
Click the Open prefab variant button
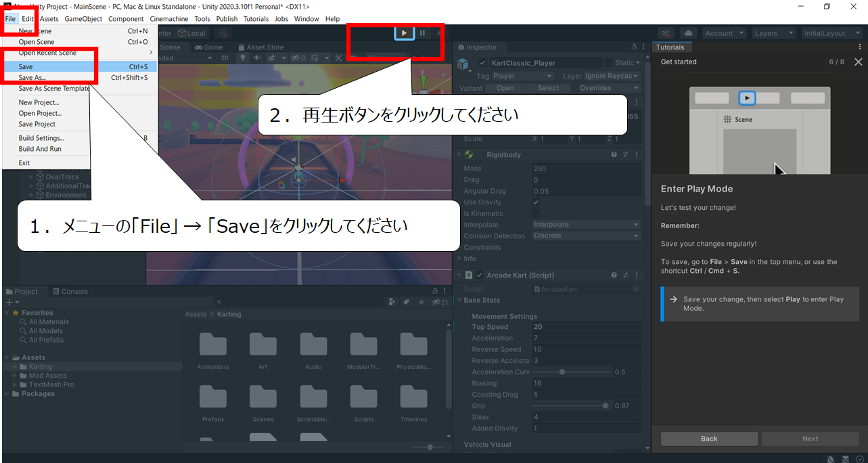point(505,88)
